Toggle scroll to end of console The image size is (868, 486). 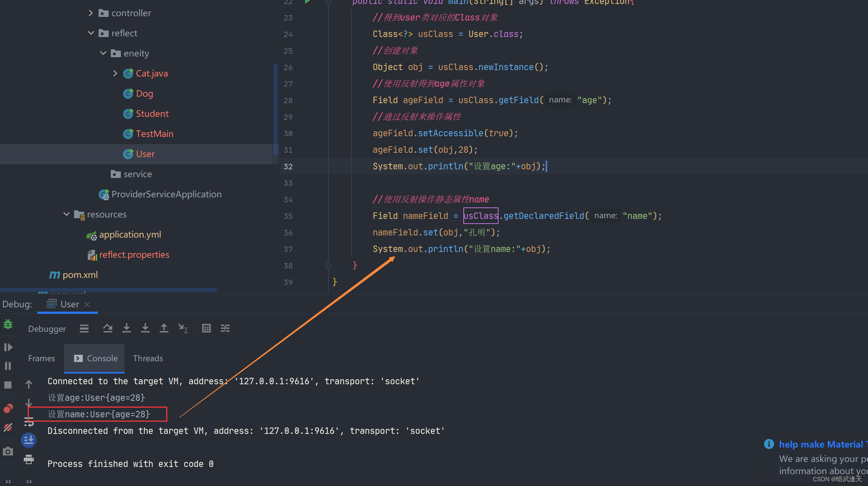(x=29, y=440)
